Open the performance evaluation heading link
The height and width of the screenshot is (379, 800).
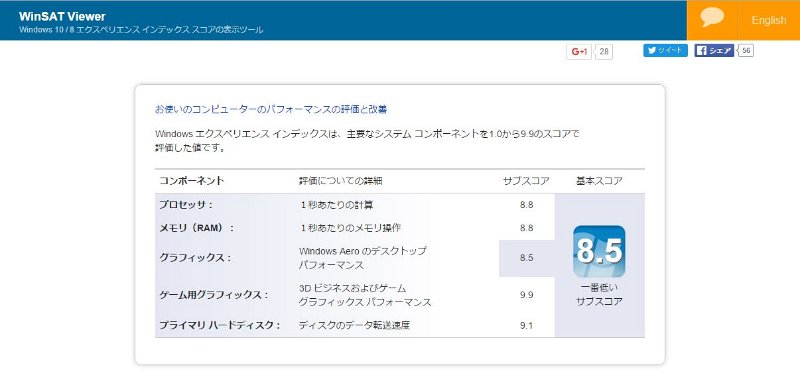pyautogui.click(x=271, y=109)
